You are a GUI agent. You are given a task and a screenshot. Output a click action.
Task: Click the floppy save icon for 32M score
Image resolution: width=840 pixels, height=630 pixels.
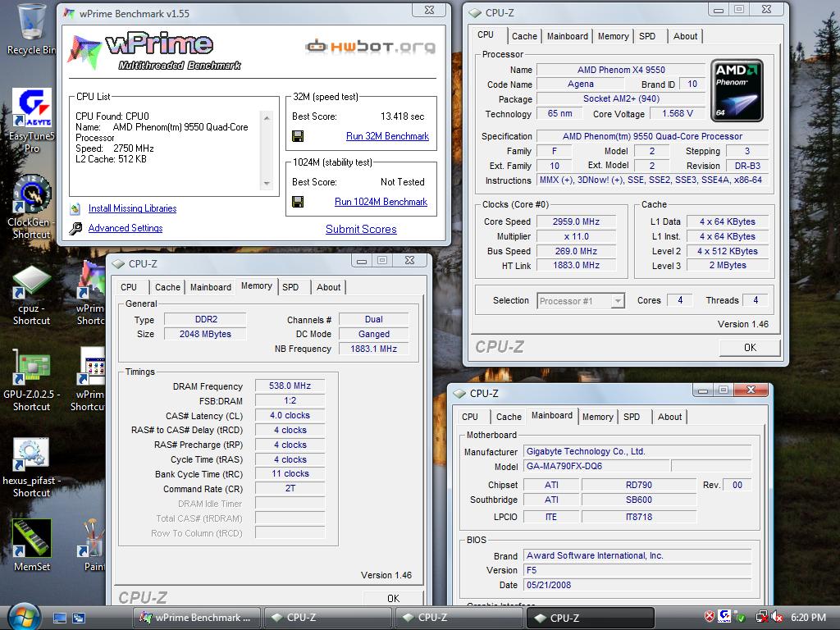click(298, 136)
